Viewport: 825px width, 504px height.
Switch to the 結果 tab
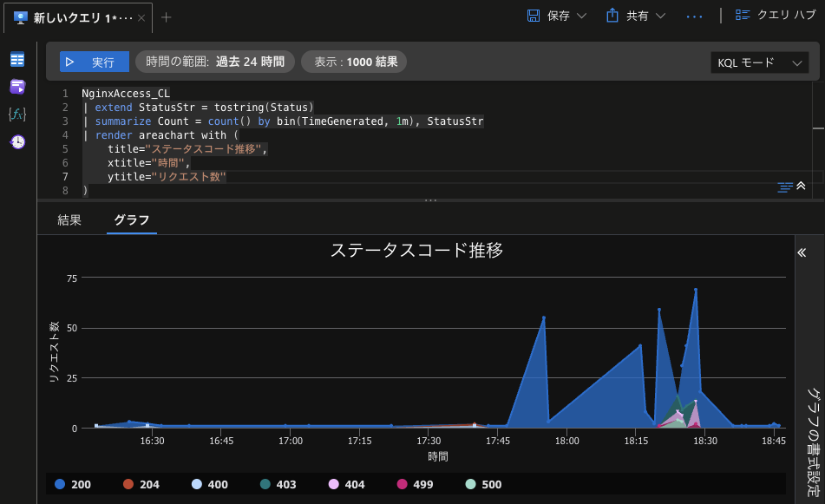69,220
